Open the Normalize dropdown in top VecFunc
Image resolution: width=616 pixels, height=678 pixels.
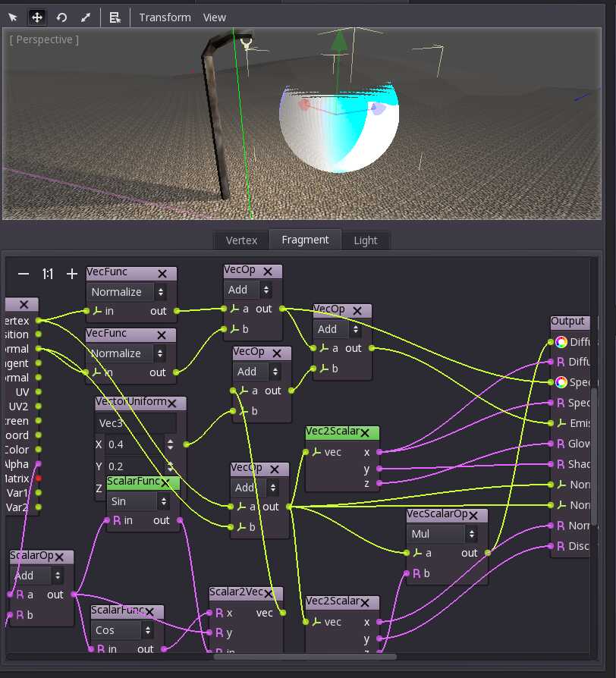click(127, 292)
